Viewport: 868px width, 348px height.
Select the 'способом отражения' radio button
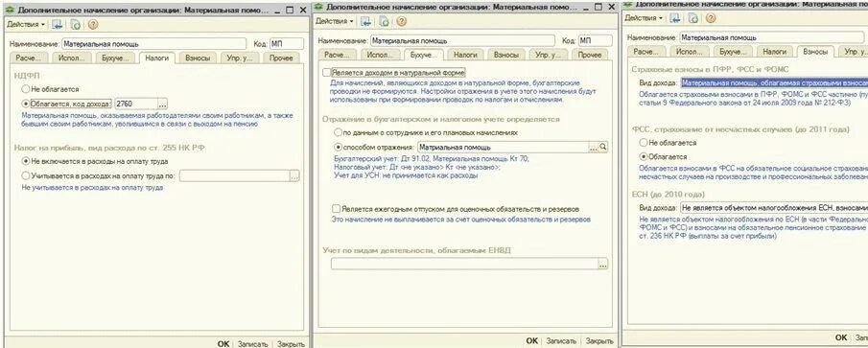click(338, 148)
